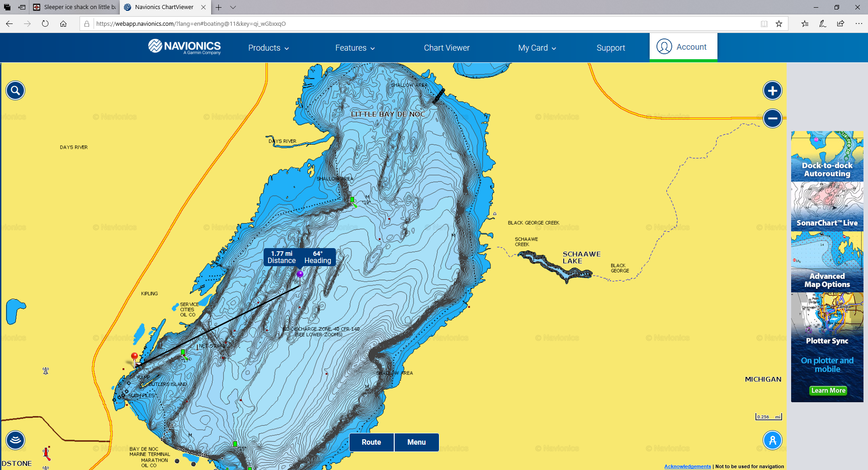
Task: Open the Acknowledgements link
Action: point(687,466)
